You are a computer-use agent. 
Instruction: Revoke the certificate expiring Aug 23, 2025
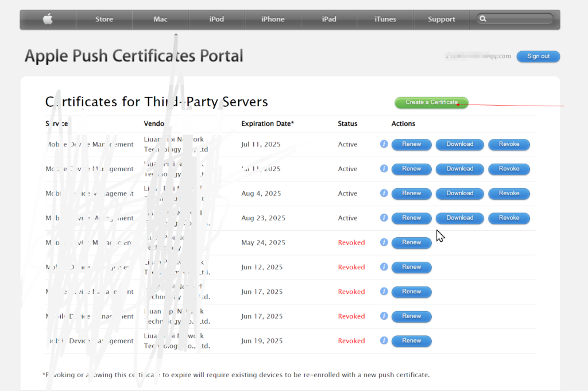tap(509, 218)
